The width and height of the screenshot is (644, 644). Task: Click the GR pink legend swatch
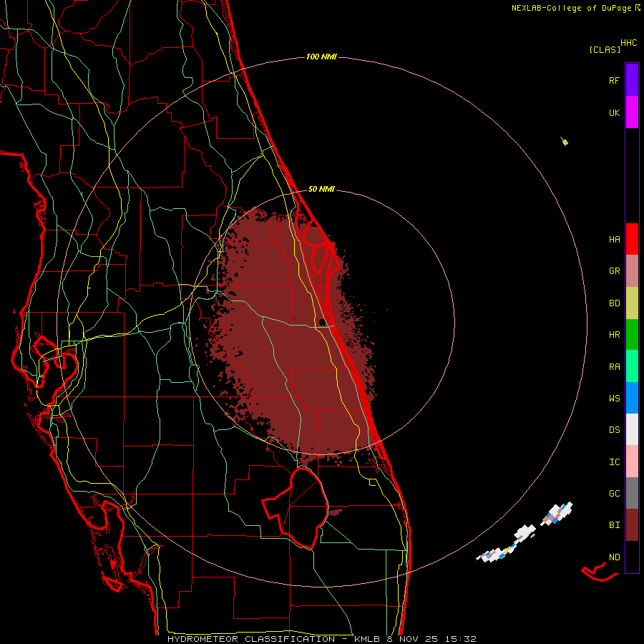632,271
